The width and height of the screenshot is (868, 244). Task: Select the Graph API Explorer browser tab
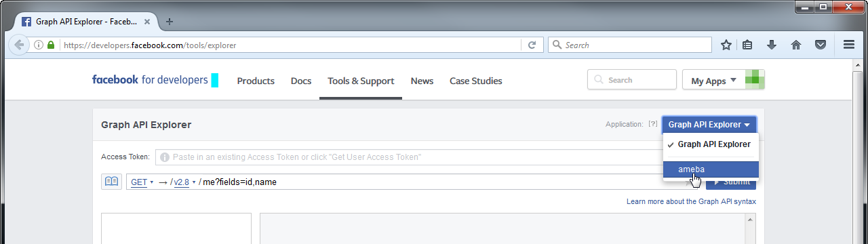click(86, 21)
